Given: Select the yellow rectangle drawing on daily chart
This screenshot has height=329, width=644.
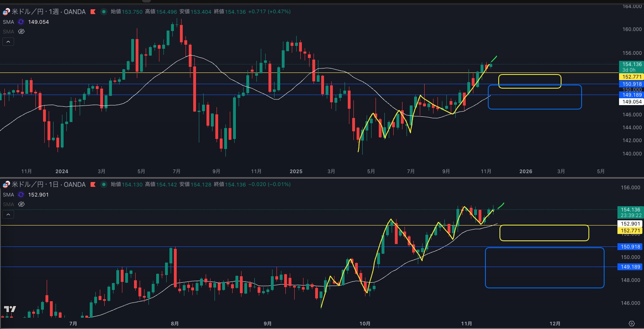Looking at the screenshot, I should 544,226.
